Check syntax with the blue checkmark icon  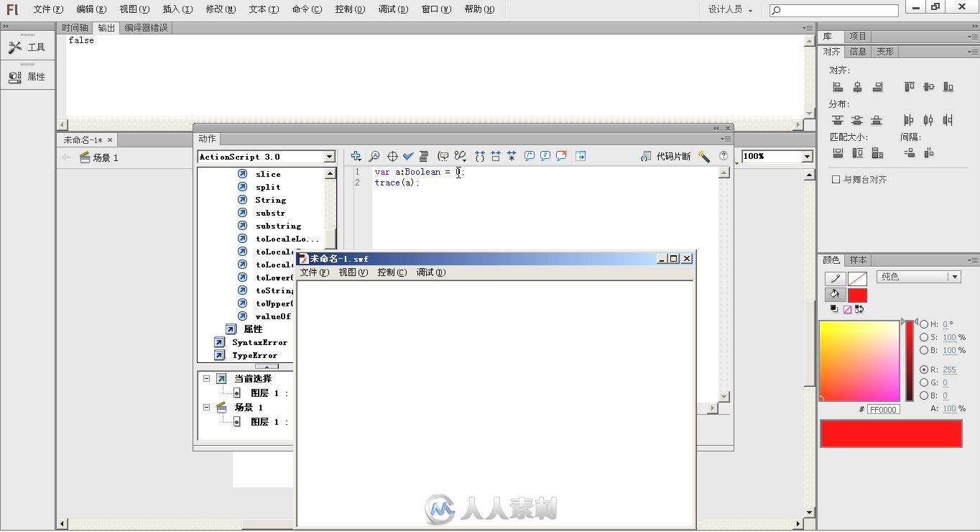408,156
